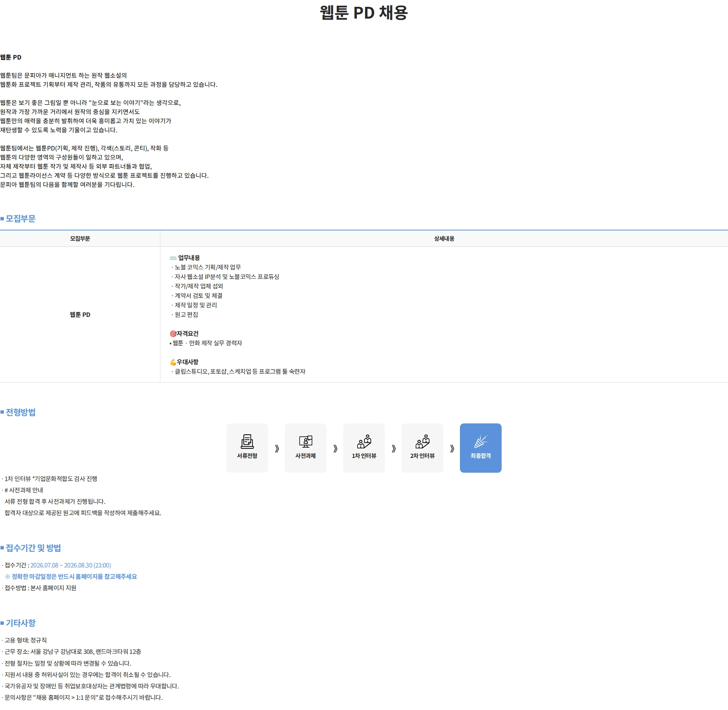The image size is (728, 710).
Task: Click the target emoji beside 자격요건
Action: pos(173,334)
